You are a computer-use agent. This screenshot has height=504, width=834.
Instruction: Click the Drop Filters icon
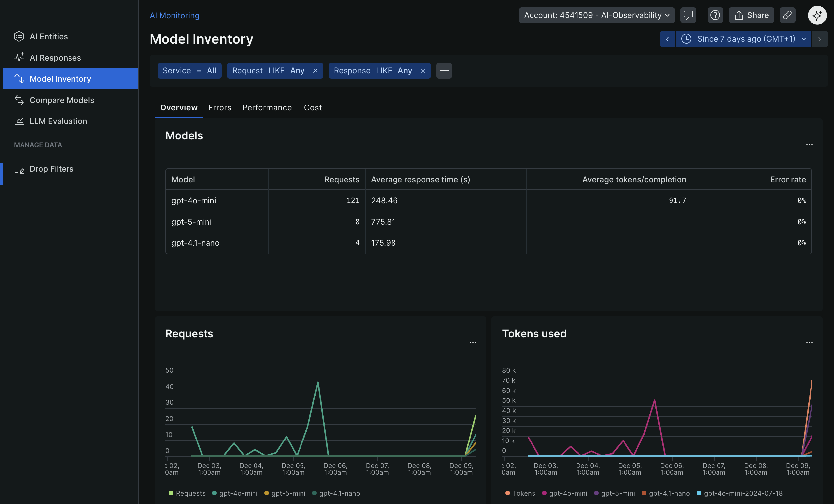(x=19, y=169)
